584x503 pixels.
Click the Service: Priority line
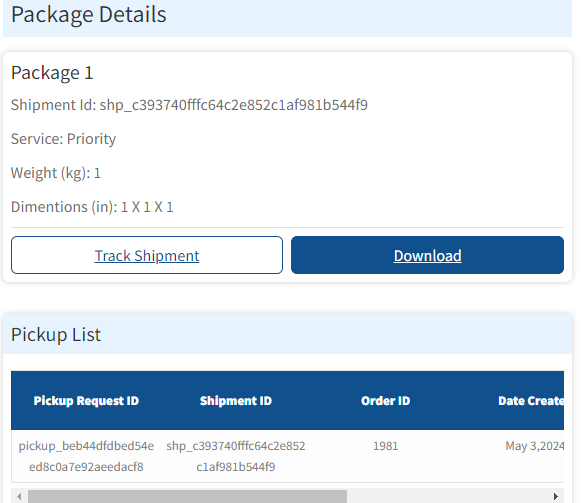point(63,139)
